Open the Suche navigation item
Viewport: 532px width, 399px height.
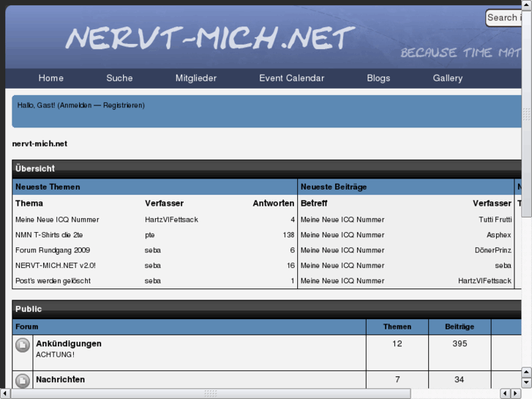point(119,78)
